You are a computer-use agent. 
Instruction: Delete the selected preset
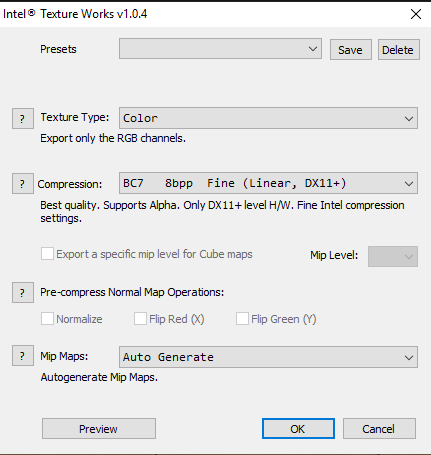[x=399, y=50]
